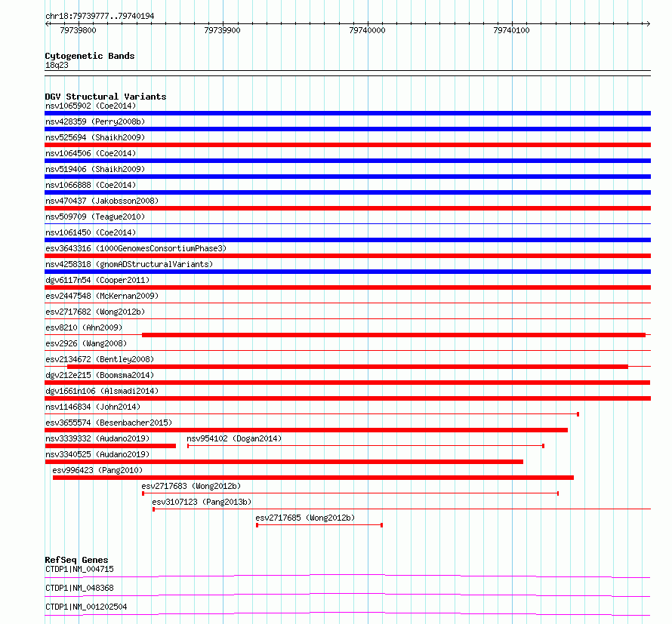
Task: Open the nsv525694 (Shaikh2009) variant label
Action: [x=95, y=137]
